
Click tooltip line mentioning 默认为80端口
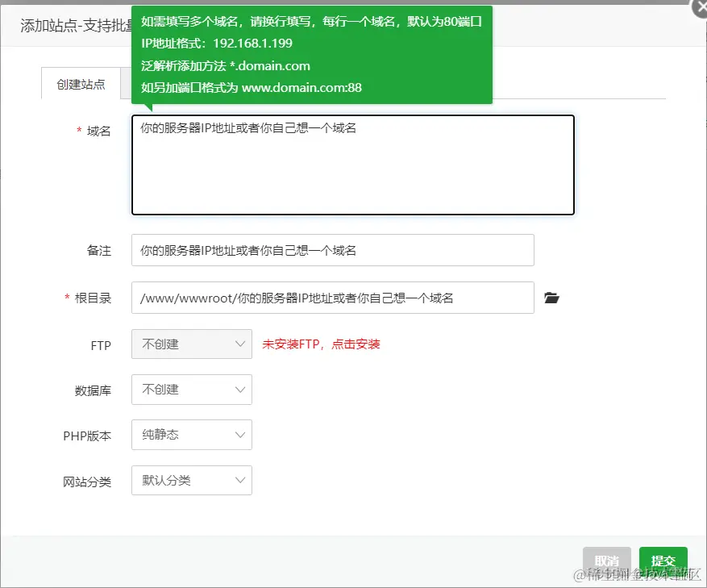pyautogui.click(x=311, y=21)
